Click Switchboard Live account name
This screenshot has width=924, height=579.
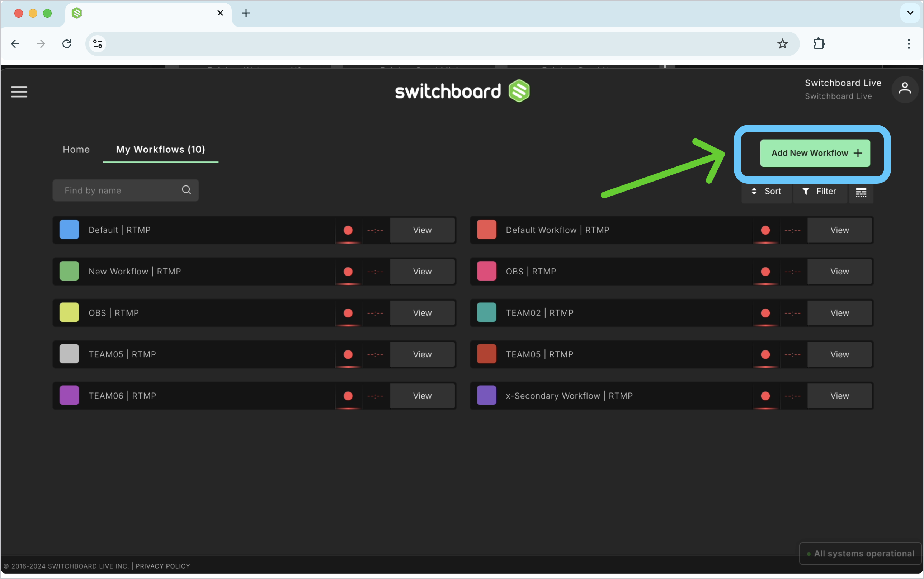[x=843, y=83]
